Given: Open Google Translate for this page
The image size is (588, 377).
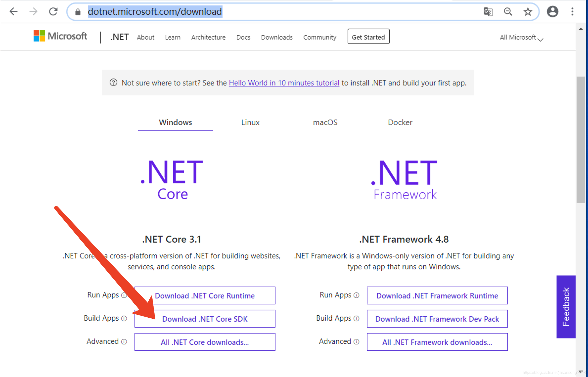Looking at the screenshot, I should [x=488, y=11].
